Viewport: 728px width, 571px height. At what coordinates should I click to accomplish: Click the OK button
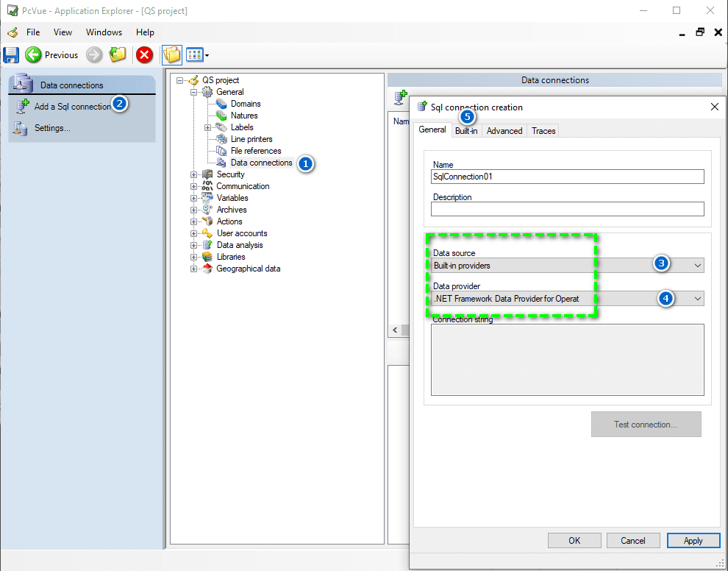pyautogui.click(x=574, y=540)
